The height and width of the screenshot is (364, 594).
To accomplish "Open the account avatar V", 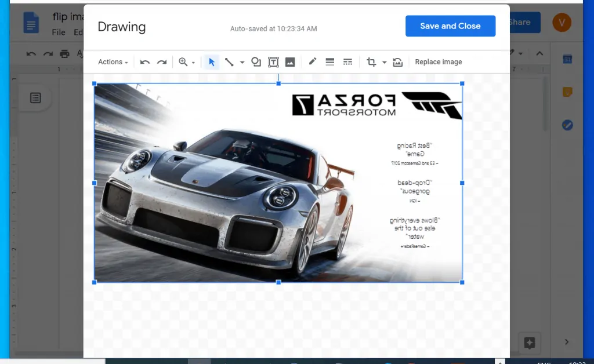I will point(562,23).
